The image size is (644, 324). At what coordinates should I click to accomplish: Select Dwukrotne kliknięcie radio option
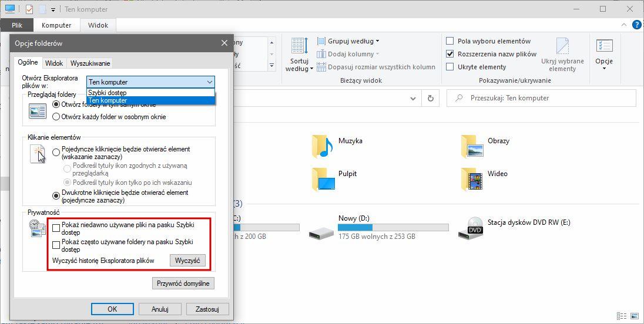pos(56,196)
